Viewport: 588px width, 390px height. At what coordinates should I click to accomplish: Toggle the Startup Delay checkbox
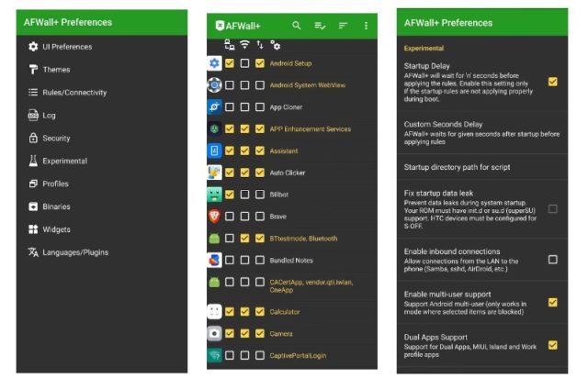pyautogui.click(x=552, y=82)
